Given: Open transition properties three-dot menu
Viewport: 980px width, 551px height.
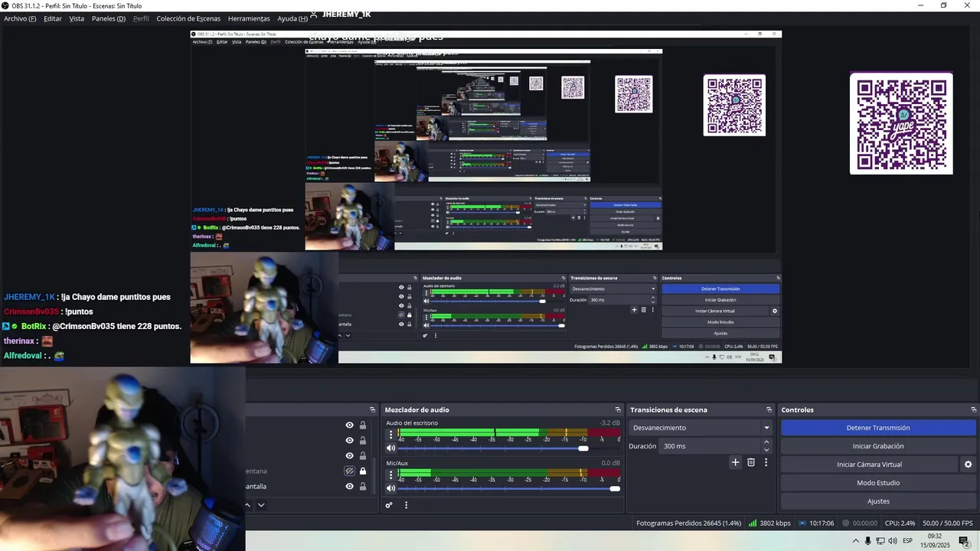Looking at the screenshot, I should tap(766, 462).
